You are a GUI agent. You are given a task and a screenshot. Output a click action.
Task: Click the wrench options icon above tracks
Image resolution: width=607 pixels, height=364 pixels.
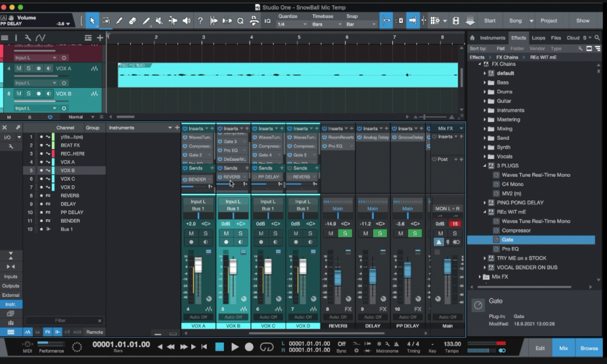tap(28, 37)
